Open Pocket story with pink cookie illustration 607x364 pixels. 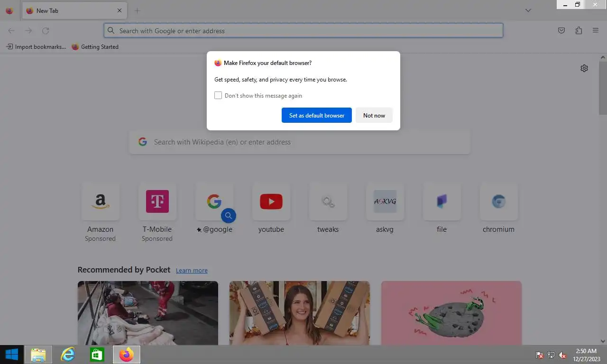[x=451, y=313]
